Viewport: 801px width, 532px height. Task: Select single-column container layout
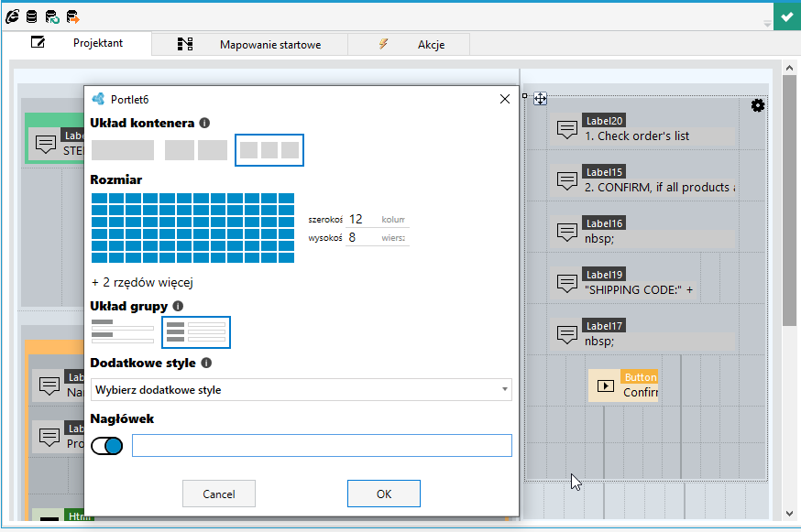(x=123, y=150)
